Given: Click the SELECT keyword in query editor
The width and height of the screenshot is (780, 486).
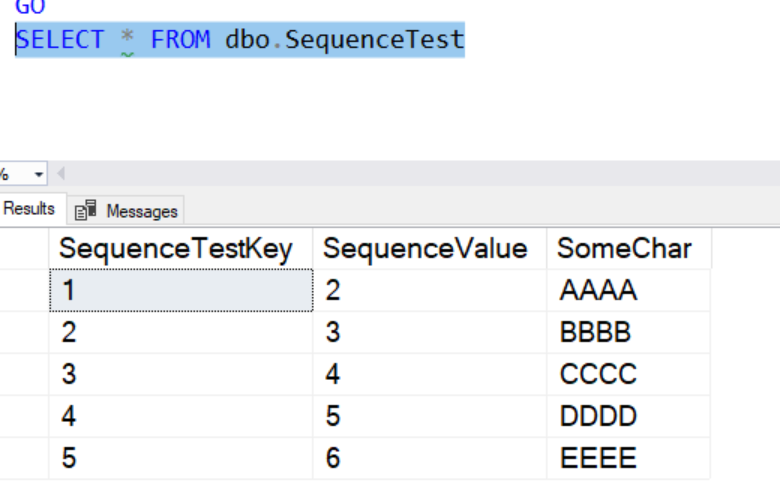Looking at the screenshot, I should [x=60, y=40].
